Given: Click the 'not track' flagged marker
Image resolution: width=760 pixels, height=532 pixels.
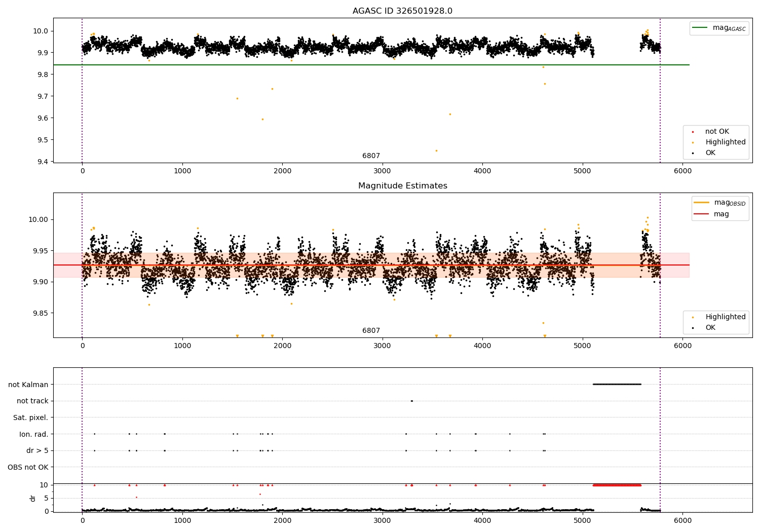Looking at the screenshot, I should (x=411, y=401).
